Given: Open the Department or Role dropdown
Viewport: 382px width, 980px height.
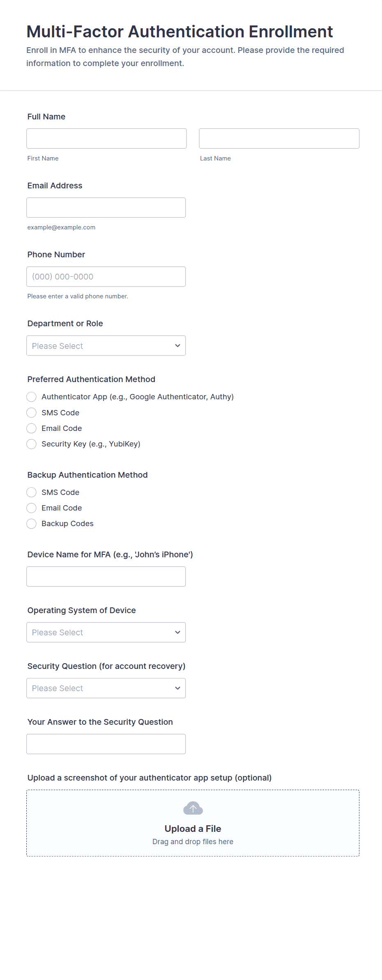Looking at the screenshot, I should click(x=106, y=346).
